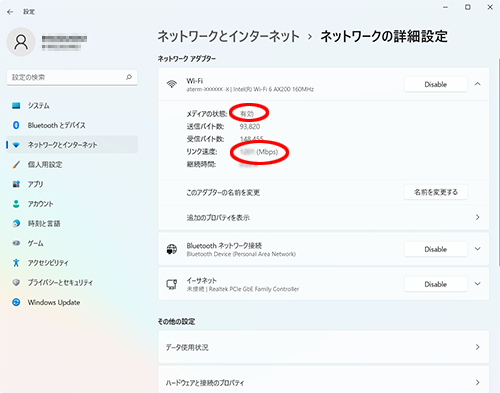Click the search magnifier icon
The height and width of the screenshot is (393, 500).
pyautogui.click(x=129, y=77)
